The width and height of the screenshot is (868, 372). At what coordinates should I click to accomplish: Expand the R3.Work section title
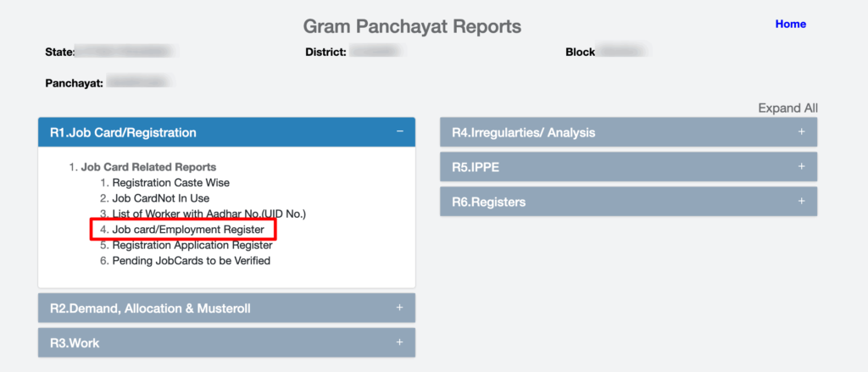point(75,343)
